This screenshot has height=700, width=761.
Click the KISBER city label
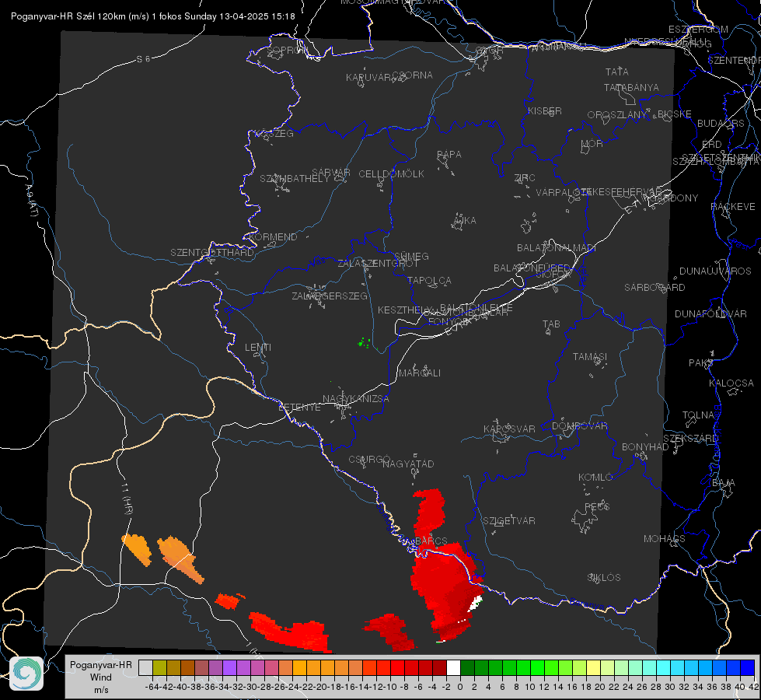point(545,110)
